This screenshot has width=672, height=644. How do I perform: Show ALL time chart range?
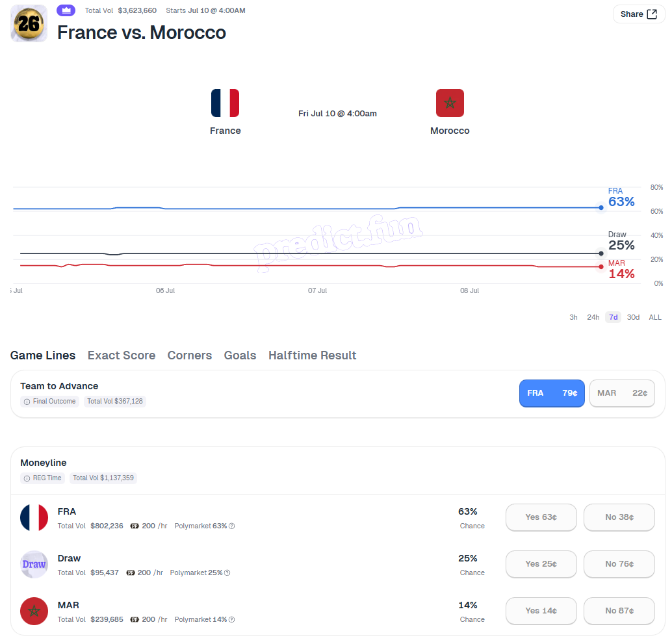(655, 317)
